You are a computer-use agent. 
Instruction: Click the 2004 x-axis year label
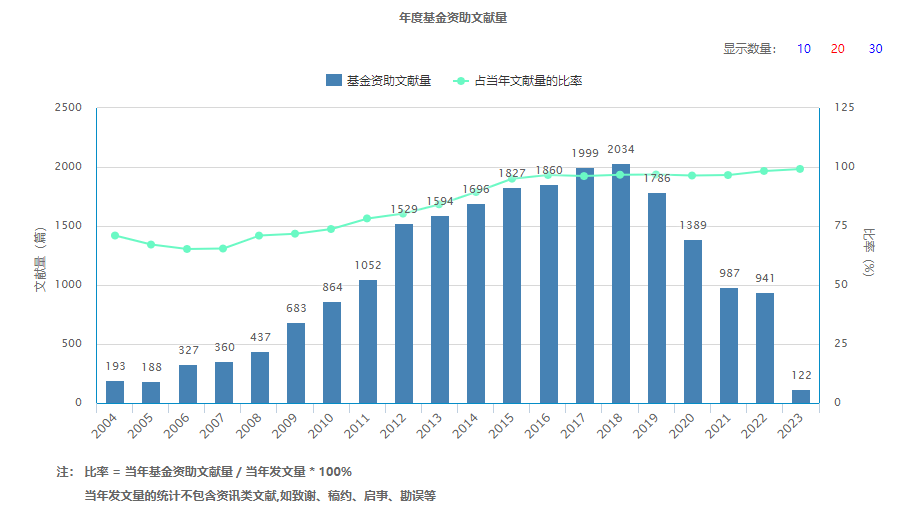105,426
